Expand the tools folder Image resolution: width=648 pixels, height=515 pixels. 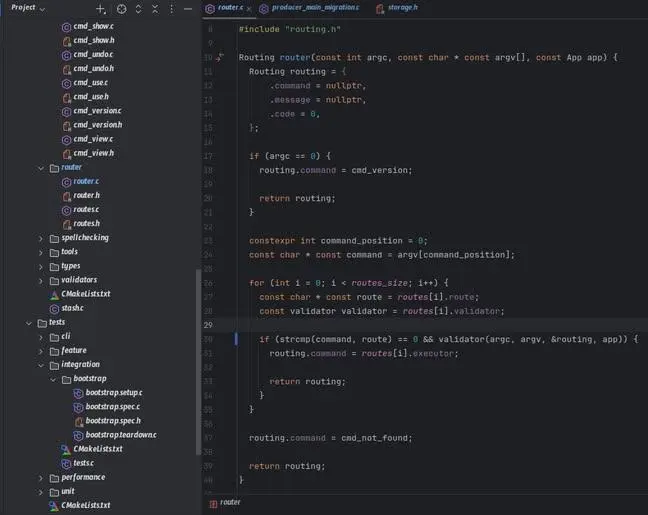pyautogui.click(x=41, y=252)
